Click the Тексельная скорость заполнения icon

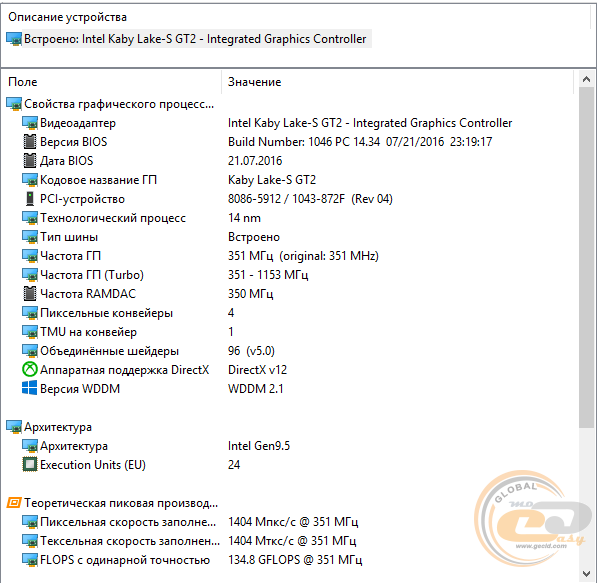(x=30, y=541)
